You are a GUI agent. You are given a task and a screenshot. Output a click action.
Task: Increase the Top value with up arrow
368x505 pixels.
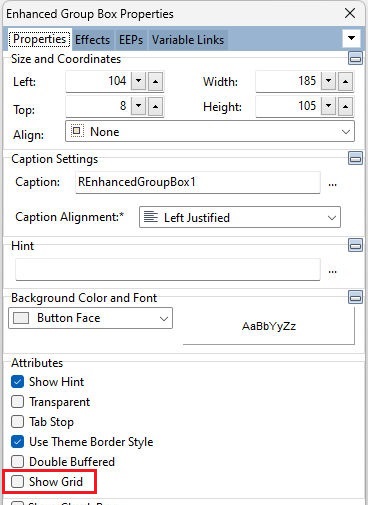[155, 106]
